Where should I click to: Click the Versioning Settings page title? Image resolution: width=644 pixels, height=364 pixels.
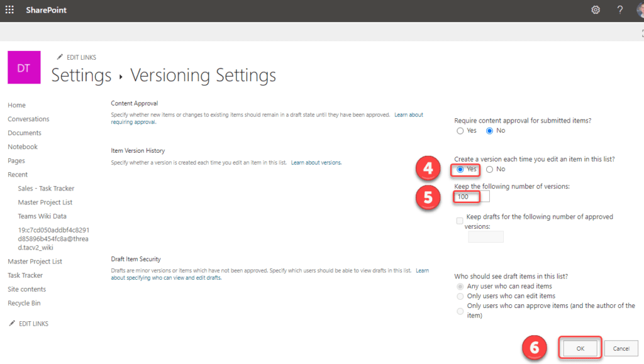click(x=203, y=75)
